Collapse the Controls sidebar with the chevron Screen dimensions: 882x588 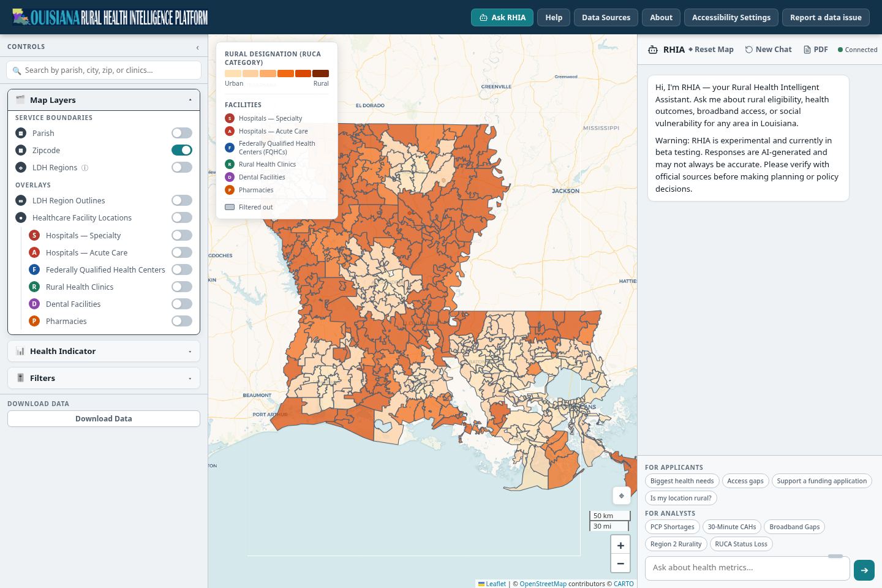[x=197, y=47]
